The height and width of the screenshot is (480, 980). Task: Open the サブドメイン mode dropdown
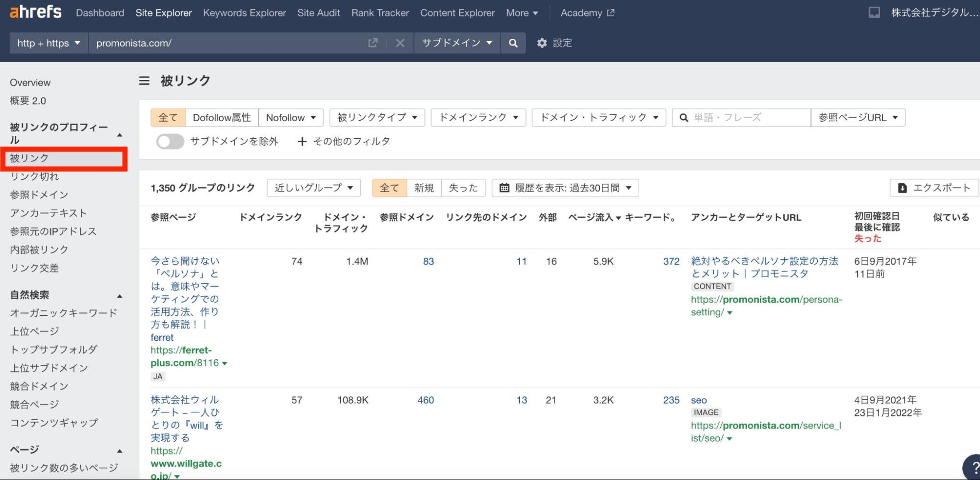point(457,43)
